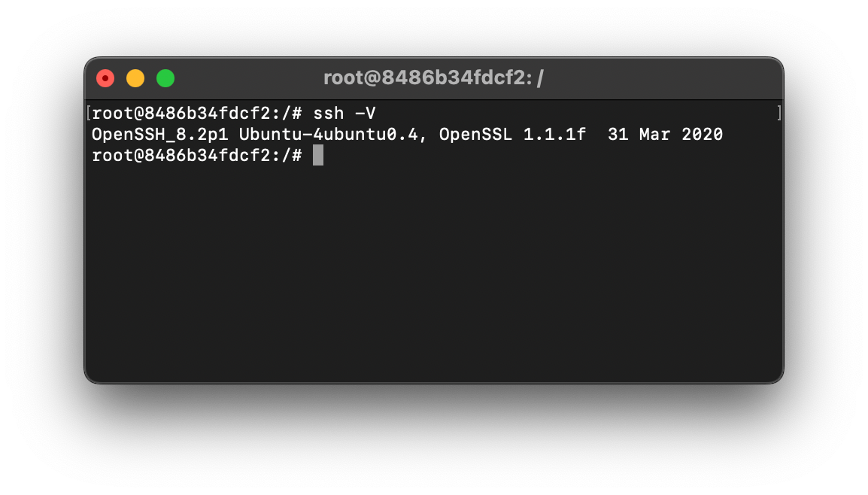
Task: Click the green fullscreen traffic light
Action: coord(165,77)
